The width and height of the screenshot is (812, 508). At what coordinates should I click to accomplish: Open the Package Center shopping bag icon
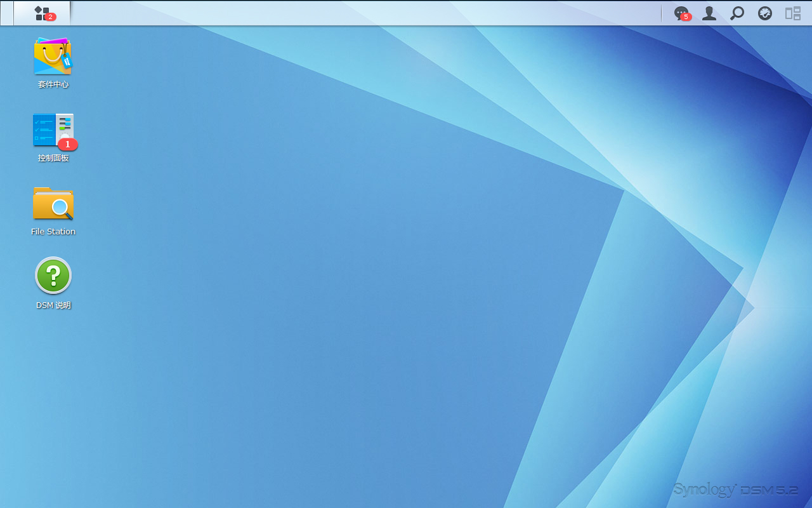coord(53,56)
